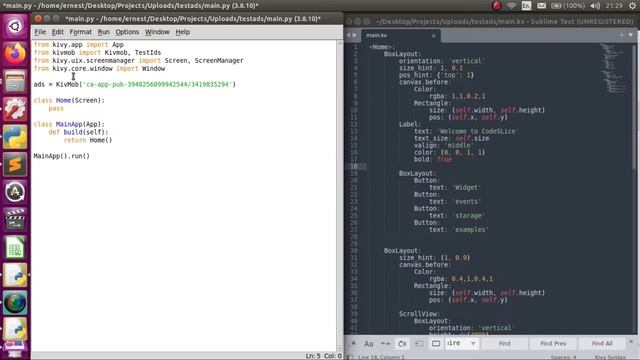Open the Wi-Fi network menu

[x=511, y=6]
